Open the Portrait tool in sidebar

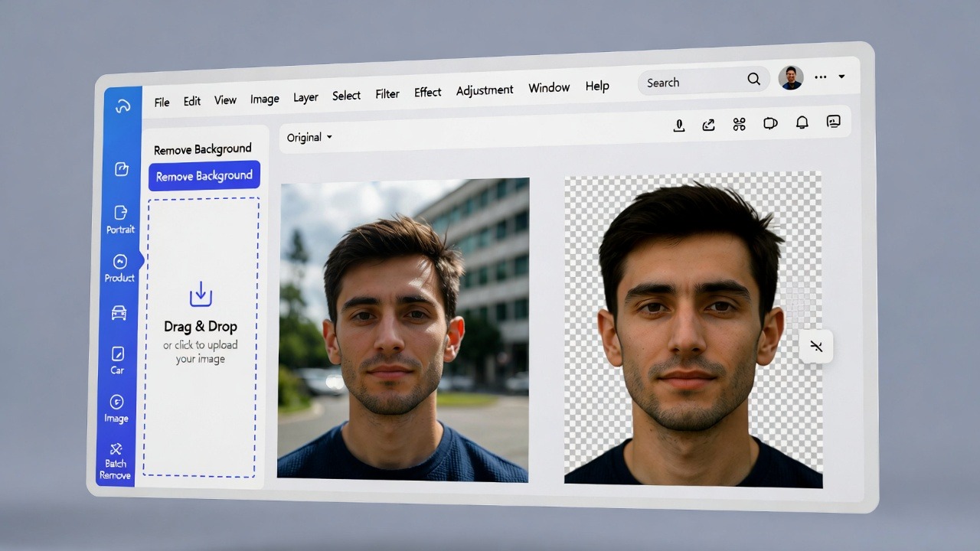coord(120,218)
